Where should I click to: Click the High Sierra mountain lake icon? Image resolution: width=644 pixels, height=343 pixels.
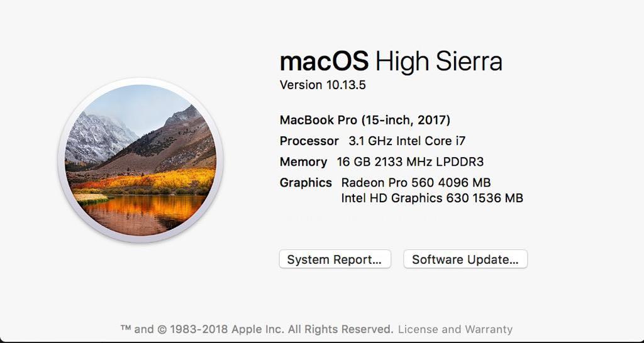(x=140, y=160)
